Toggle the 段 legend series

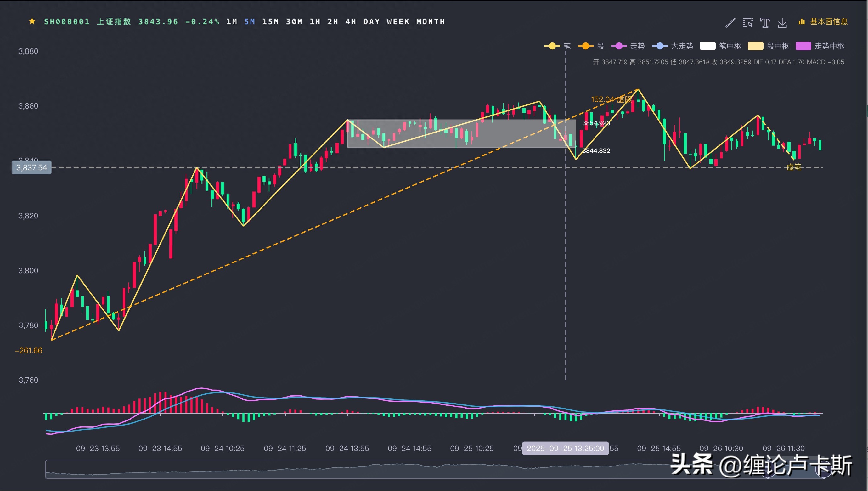tap(586, 46)
